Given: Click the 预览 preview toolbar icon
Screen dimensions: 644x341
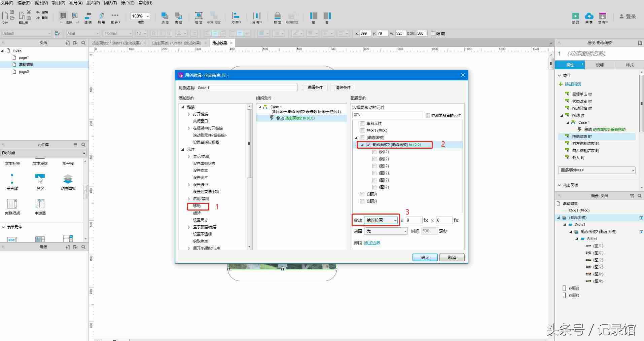Looking at the screenshot, I should [x=575, y=16].
